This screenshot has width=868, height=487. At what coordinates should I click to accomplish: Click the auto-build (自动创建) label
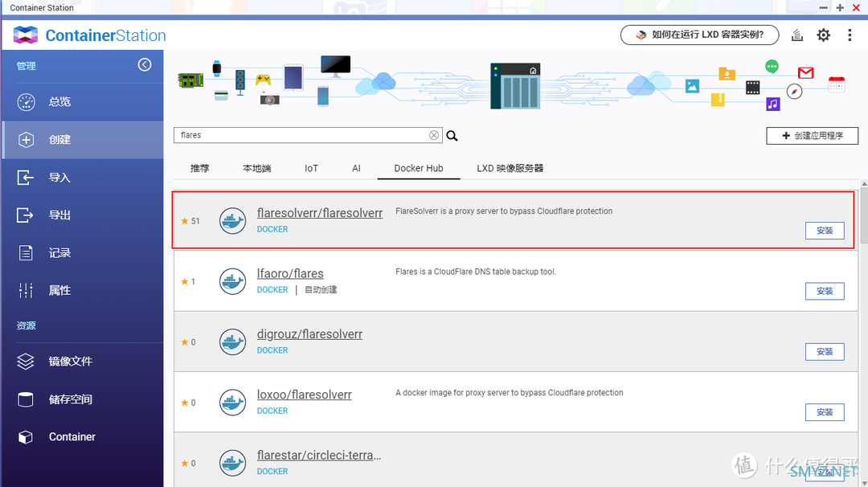[321, 290]
